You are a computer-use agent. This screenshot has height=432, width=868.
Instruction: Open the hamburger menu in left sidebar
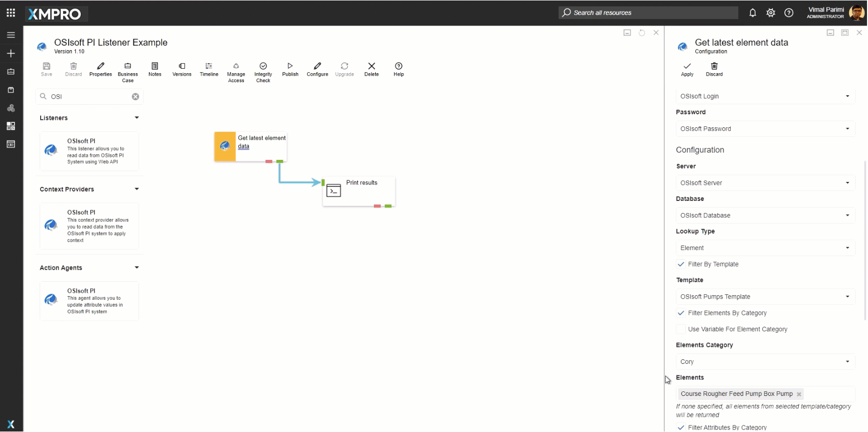coord(11,35)
